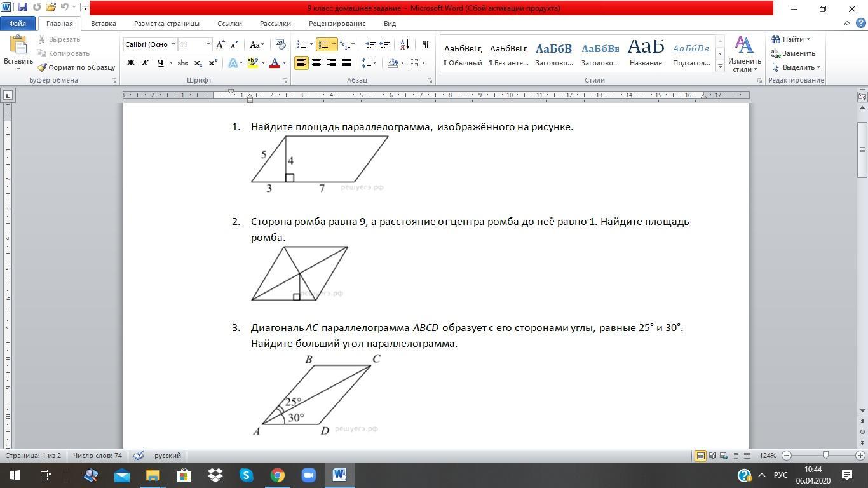Screen dimensions: 868x488
Task: Open Change Styles (Изменить стили) menu
Action: (744, 54)
